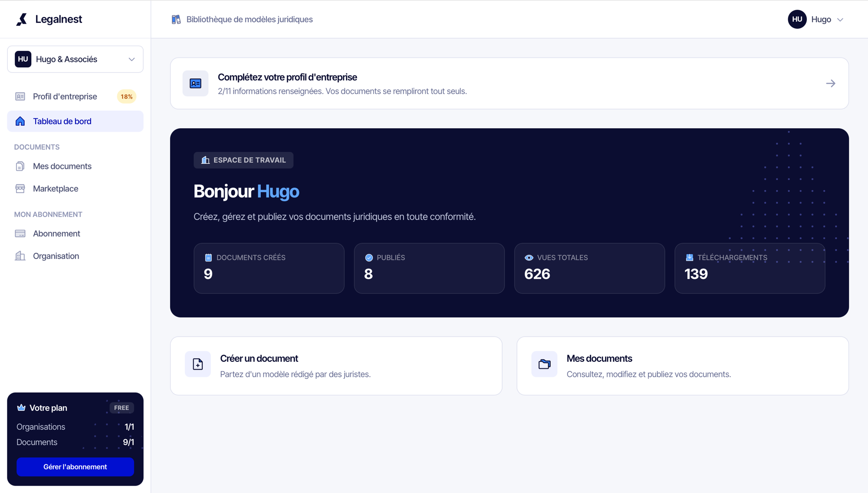The image size is (868, 493).
Task: Click the Vues totales value 626
Action: coord(537,274)
